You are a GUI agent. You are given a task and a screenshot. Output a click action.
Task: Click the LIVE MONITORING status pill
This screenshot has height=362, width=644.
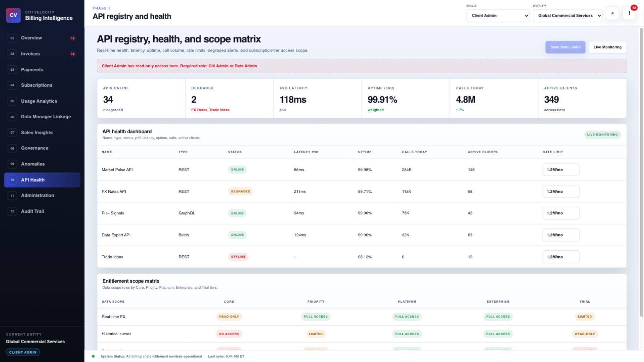pos(602,135)
